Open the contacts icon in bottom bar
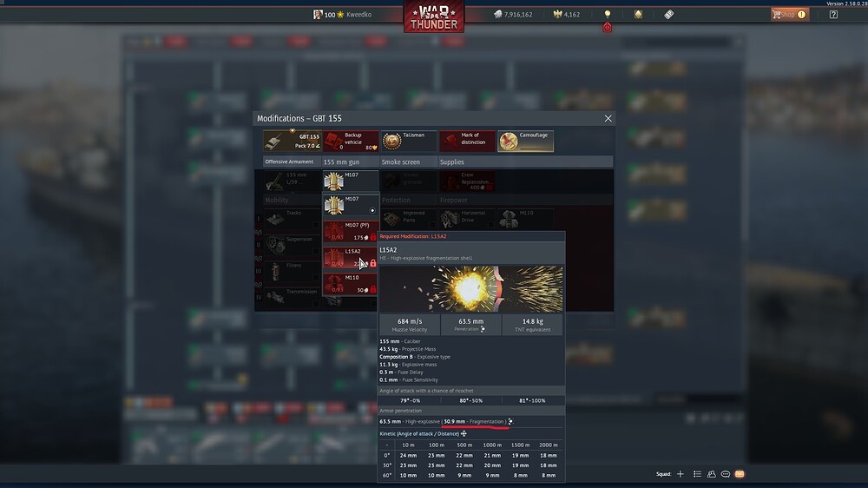 click(712, 474)
